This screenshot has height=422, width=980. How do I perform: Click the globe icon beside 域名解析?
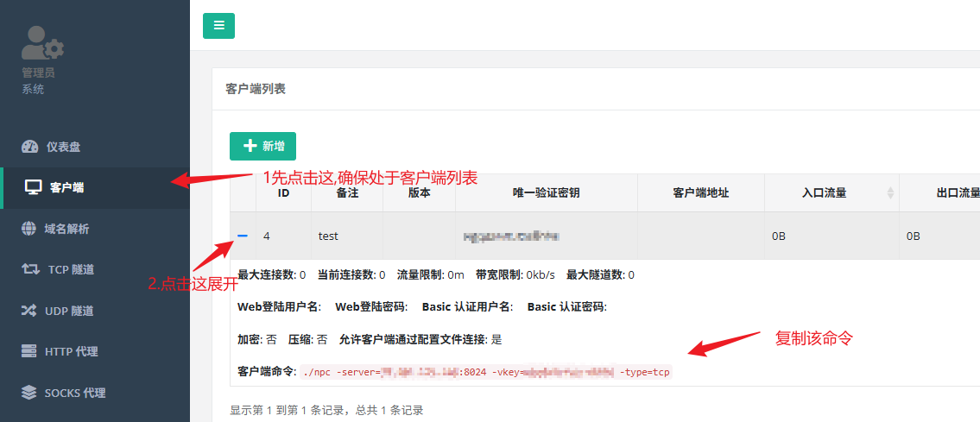[x=28, y=229]
